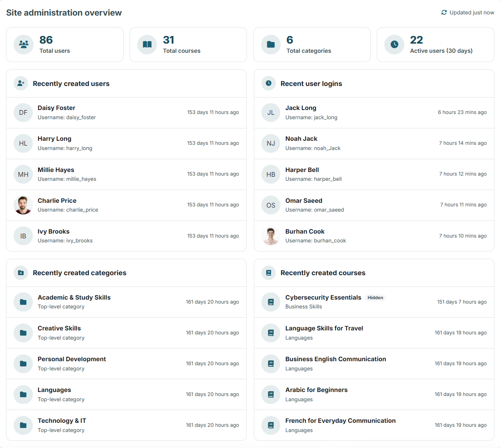500x448 pixels.
Task: Click the refresh icon beside Updated just now
Action: (444, 12)
